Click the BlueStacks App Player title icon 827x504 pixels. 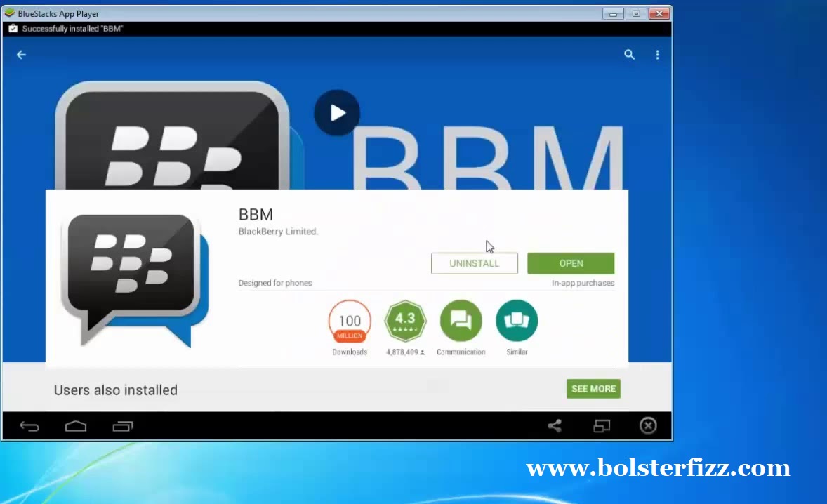coord(10,13)
